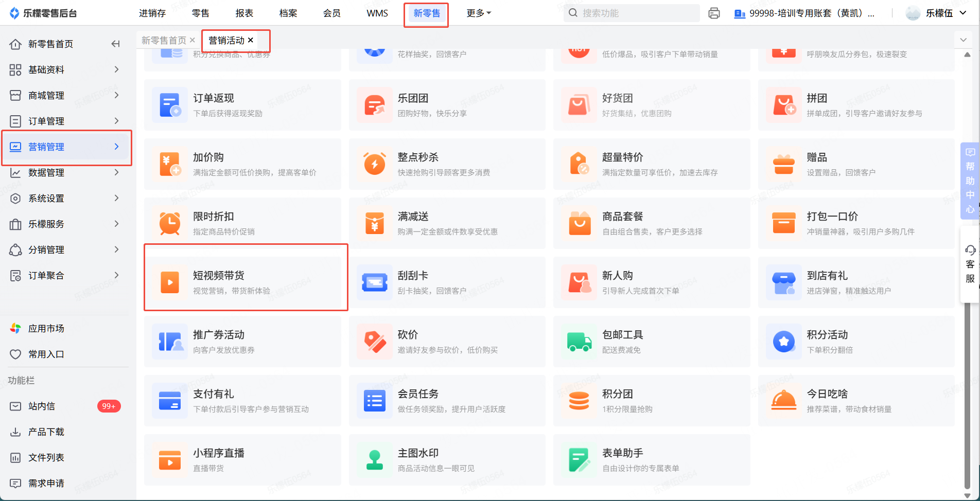Open the 加价购 icon

tap(169, 164)
